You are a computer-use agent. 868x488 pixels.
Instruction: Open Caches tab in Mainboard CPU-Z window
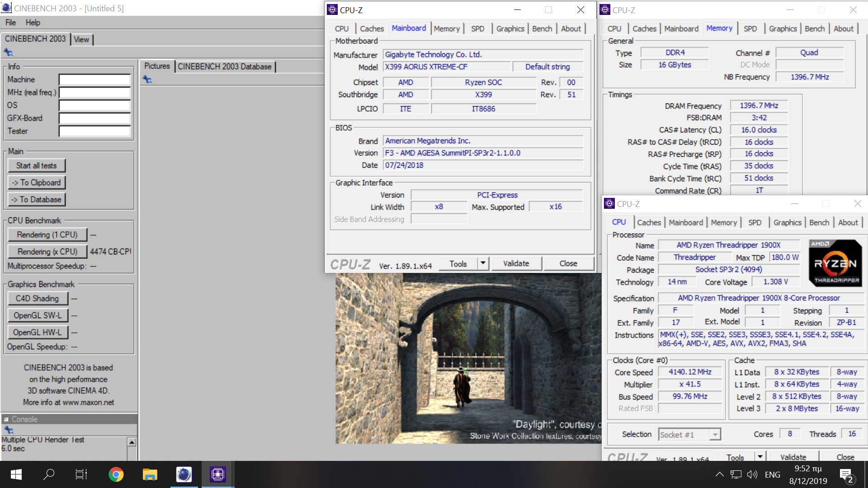click(x=372, y=28)
